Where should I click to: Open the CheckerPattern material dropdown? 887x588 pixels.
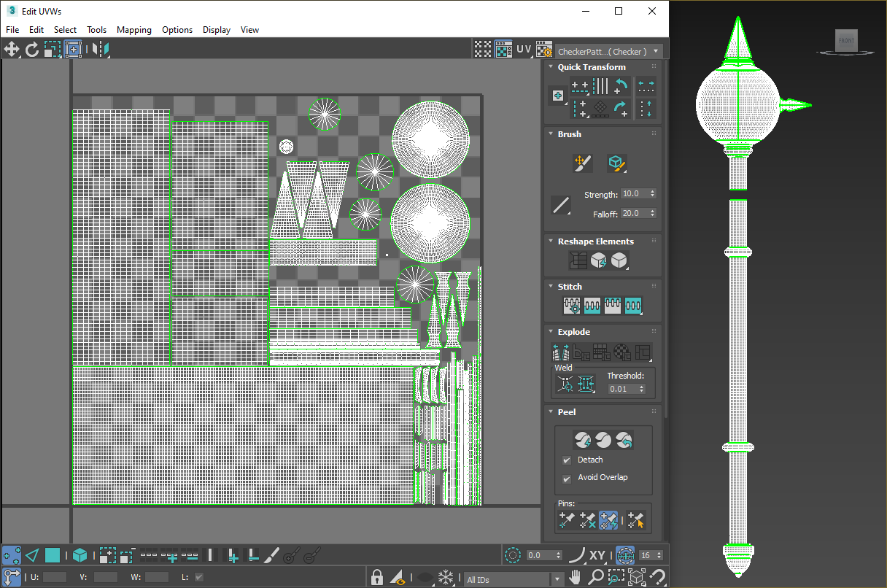(x=655, y=50)
